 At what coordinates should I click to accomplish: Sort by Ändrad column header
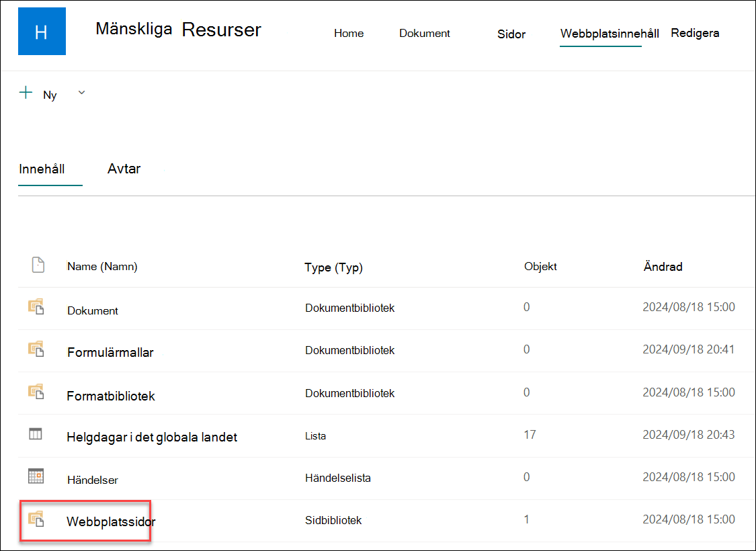(x=663, y=267)
